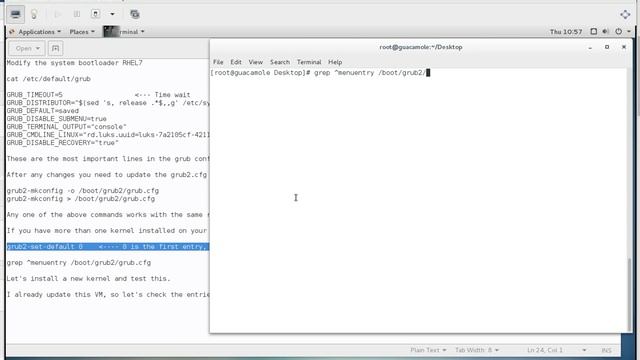
Task: Click the virtual machine console display icon
Action: [16, 14]
